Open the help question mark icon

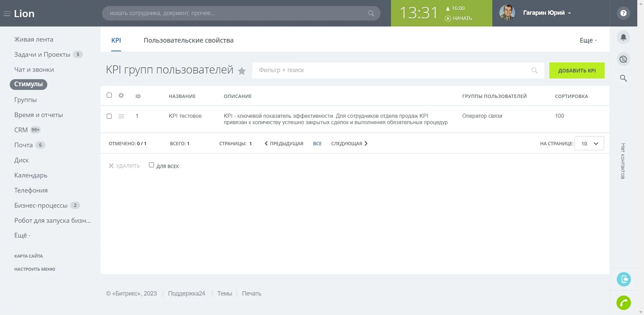[623, 13]
